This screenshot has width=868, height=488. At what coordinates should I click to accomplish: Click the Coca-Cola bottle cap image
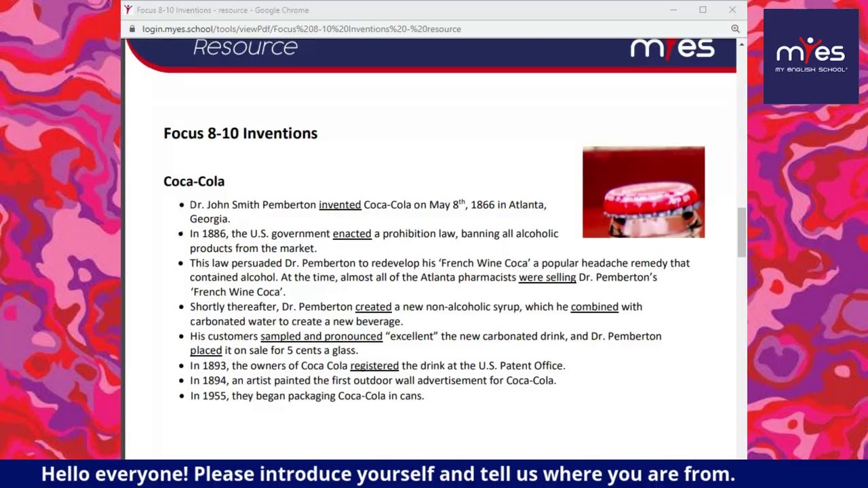(644, 192)
